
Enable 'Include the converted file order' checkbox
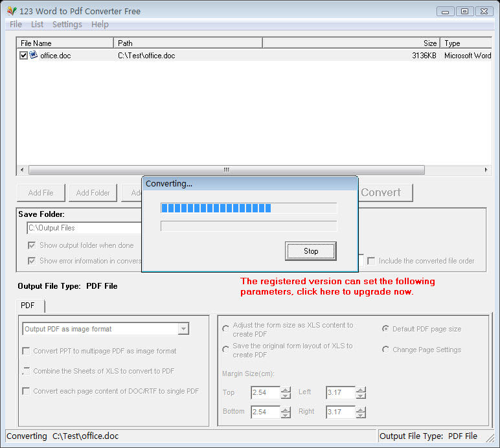click(x=371, y=261)
